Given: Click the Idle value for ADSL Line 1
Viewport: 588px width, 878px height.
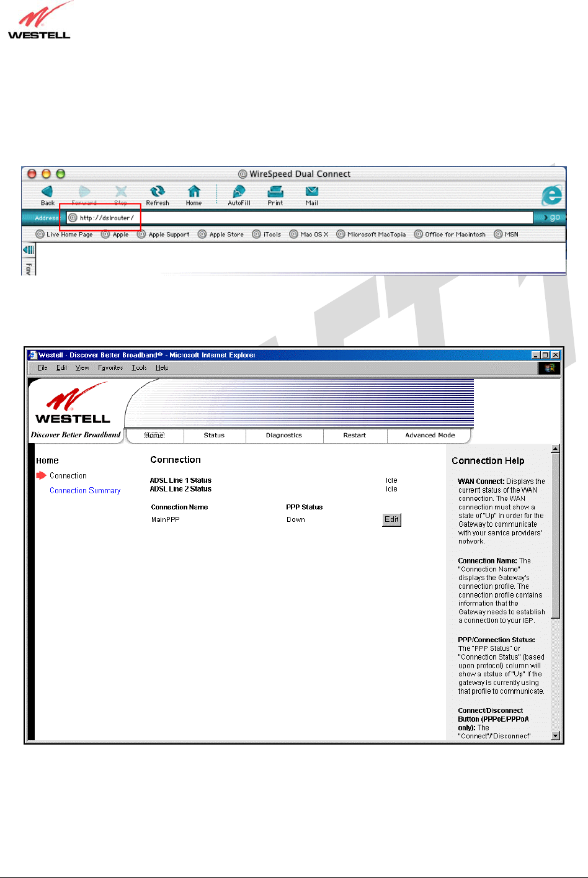Looking at the screenshot, I should pos(391,480).
